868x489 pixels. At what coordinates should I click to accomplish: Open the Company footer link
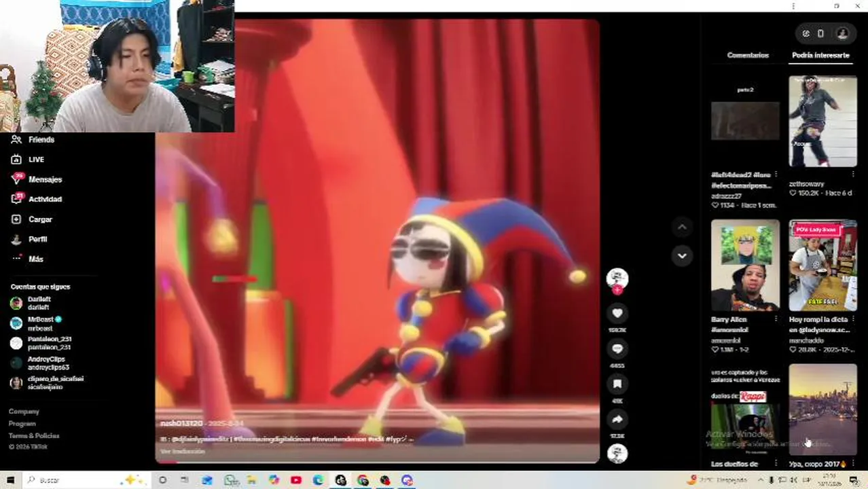(24, 412)
